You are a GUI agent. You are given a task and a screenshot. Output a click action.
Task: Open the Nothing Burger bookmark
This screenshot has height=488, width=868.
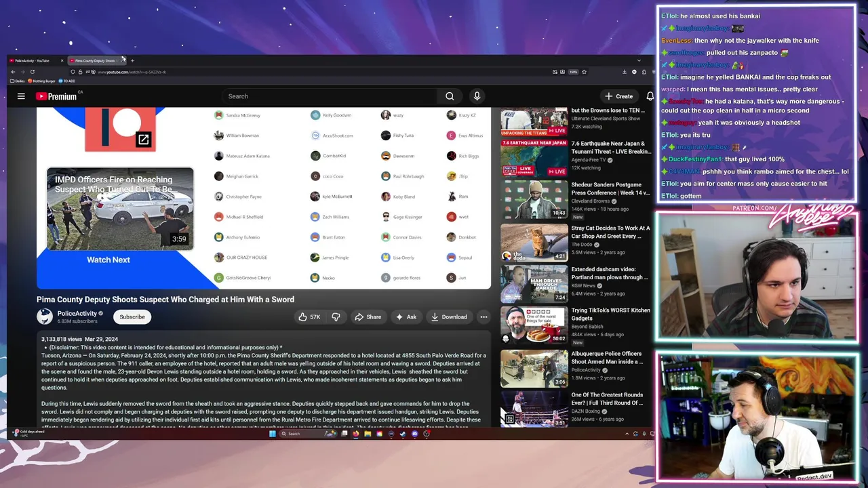click(43, 81)
